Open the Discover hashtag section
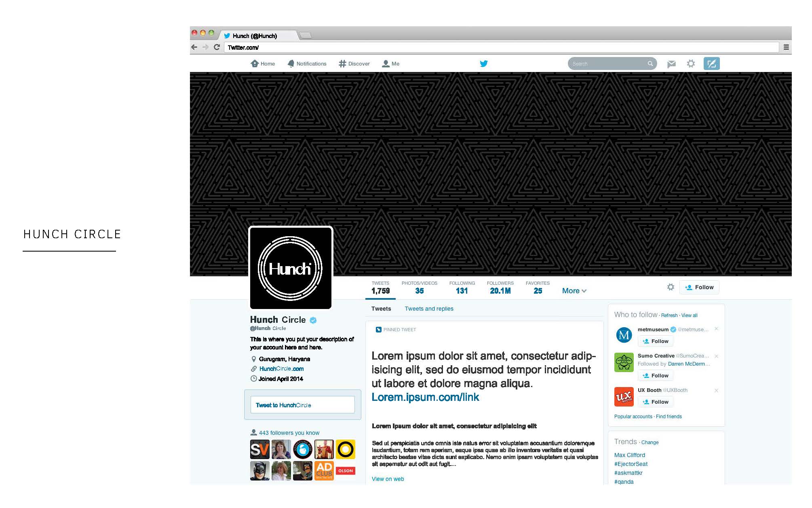Image resolution: width=812 pixels, height=508 pixels. pyautogui.click(x=354, y=63)
